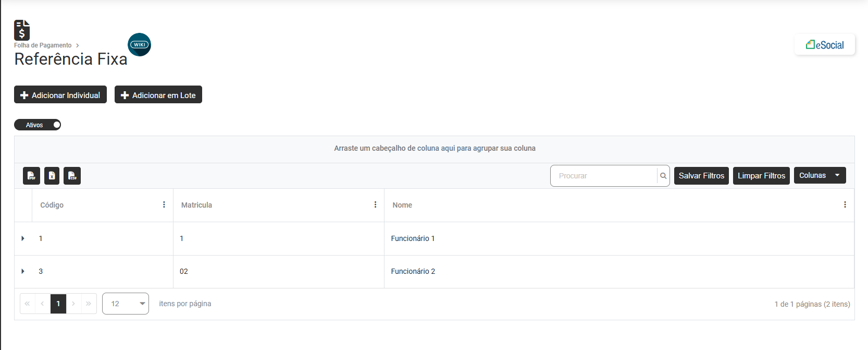Export the grid to Excel

(x=52, y=176)
